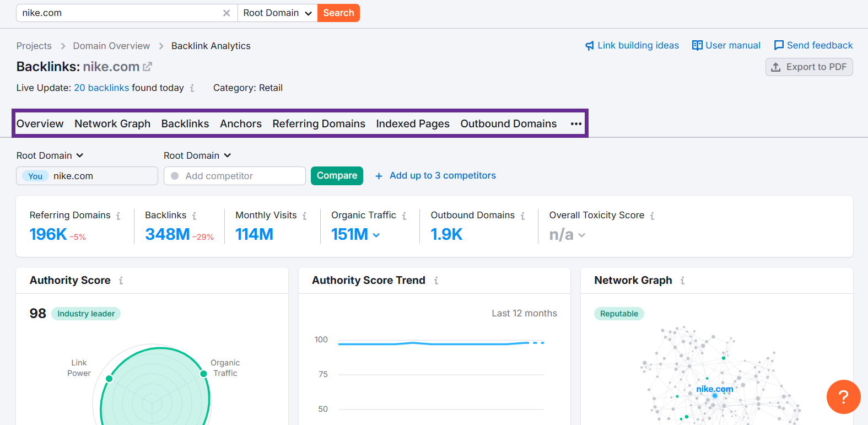Switch to Overview tab
Viewport: 868px width, 425px height.
coord(40,124)
